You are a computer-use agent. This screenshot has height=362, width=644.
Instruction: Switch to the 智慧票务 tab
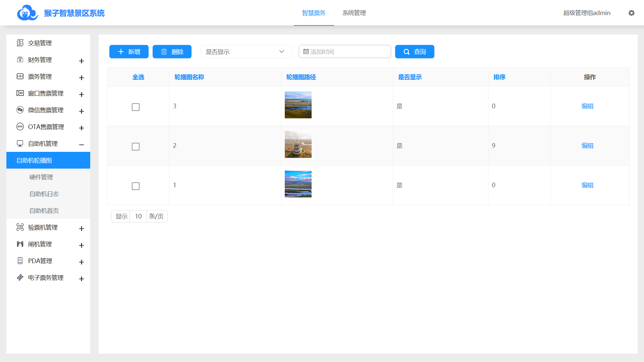314,13
